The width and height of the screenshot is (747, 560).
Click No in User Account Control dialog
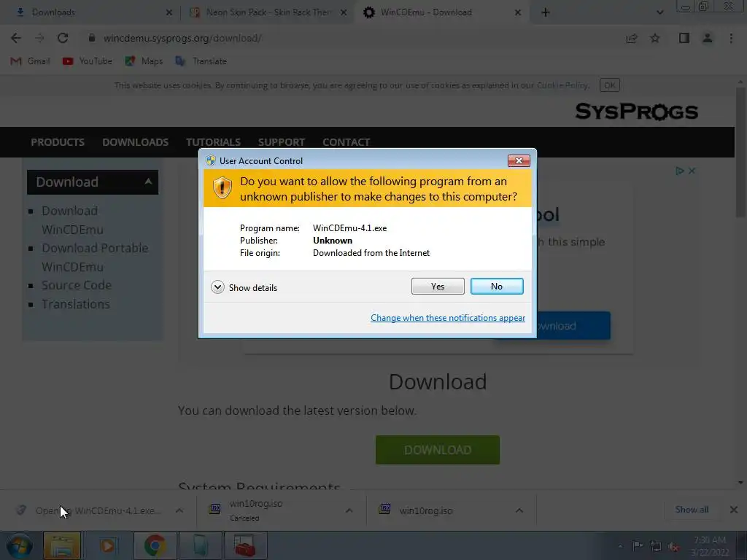coord(496,286)
